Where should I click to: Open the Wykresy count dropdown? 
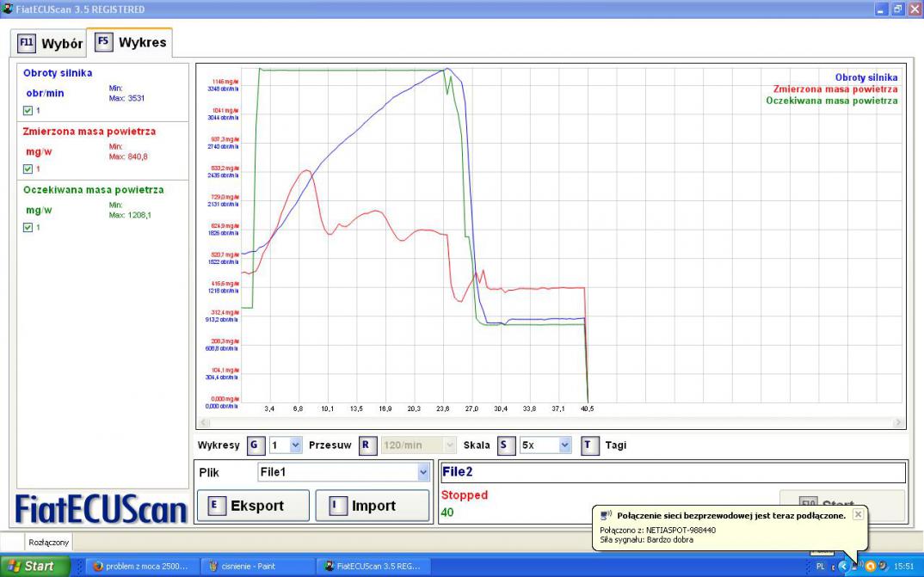(296, 445)
